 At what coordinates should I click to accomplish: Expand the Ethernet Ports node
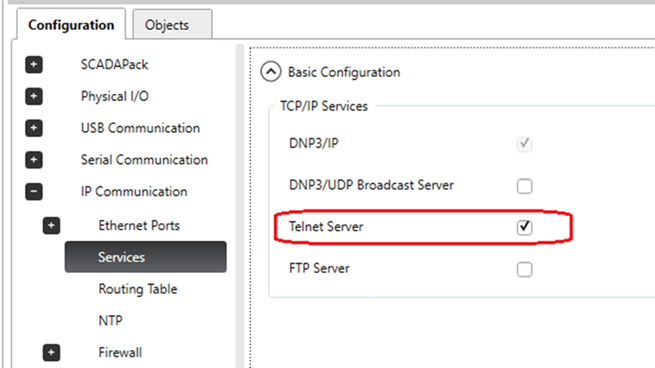[51, 226]
